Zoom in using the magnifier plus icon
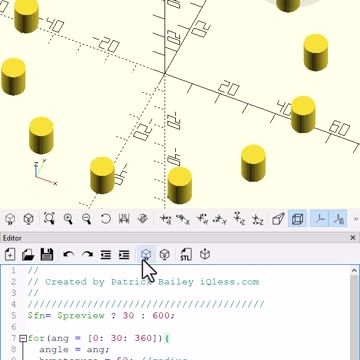Screen dimensions: 360x360 [68, 219]
